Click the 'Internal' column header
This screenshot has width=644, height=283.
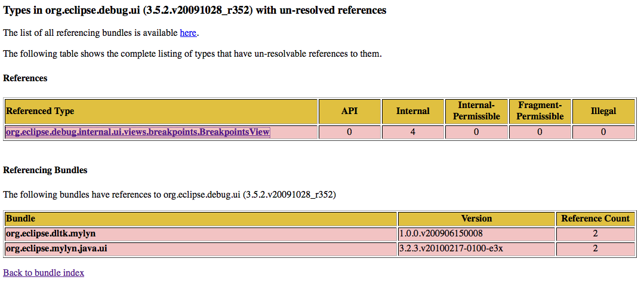[x=413, y=111]
